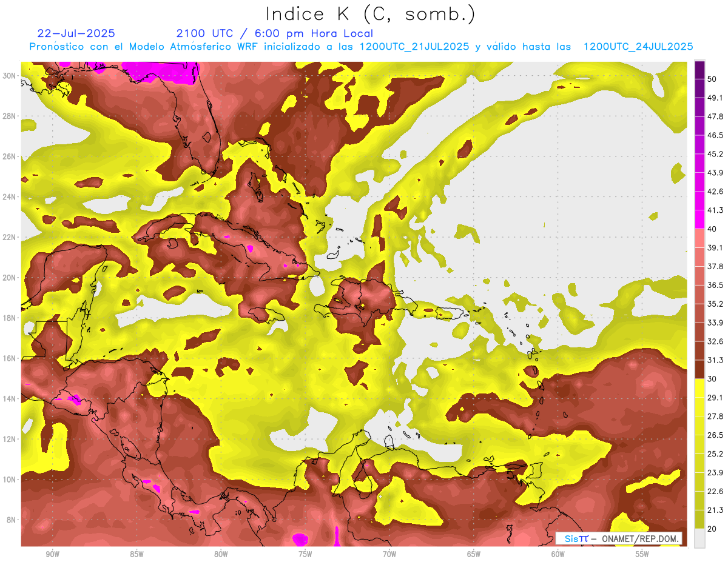Image resolution: width=728 pixels, height=562 pixels.
Task: Pick the 65W longitude label
Action: click(x=474, y=555)
